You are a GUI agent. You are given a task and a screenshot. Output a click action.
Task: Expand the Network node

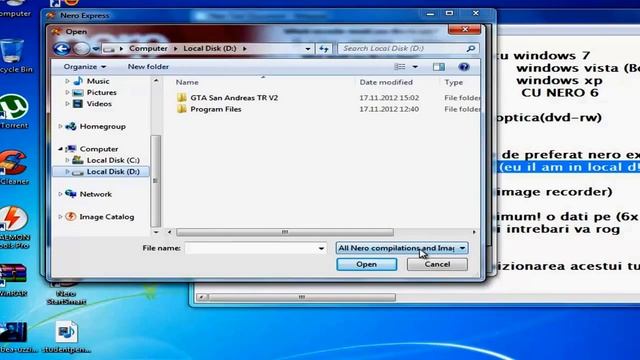pyautogui.click(x=60, y=194)
